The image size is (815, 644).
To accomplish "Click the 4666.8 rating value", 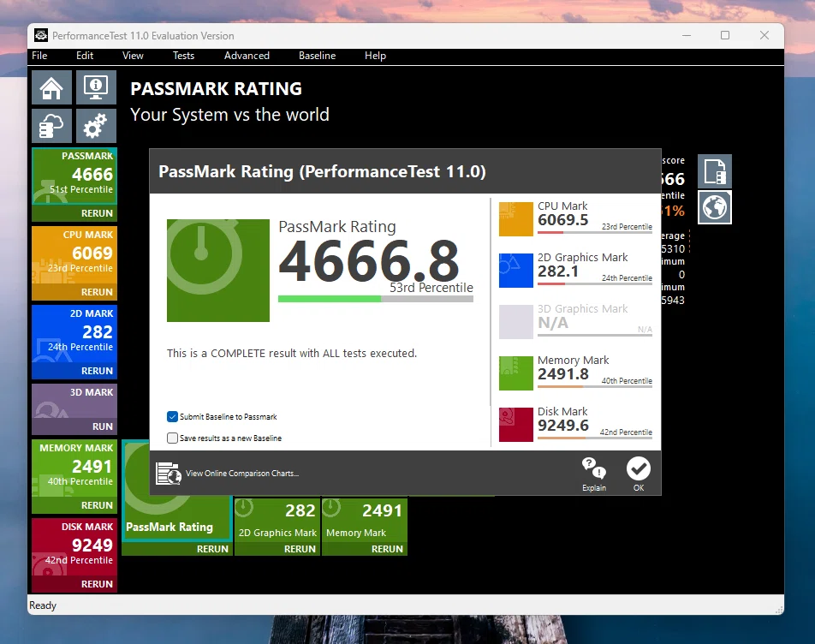I will [x=369, y=260].
